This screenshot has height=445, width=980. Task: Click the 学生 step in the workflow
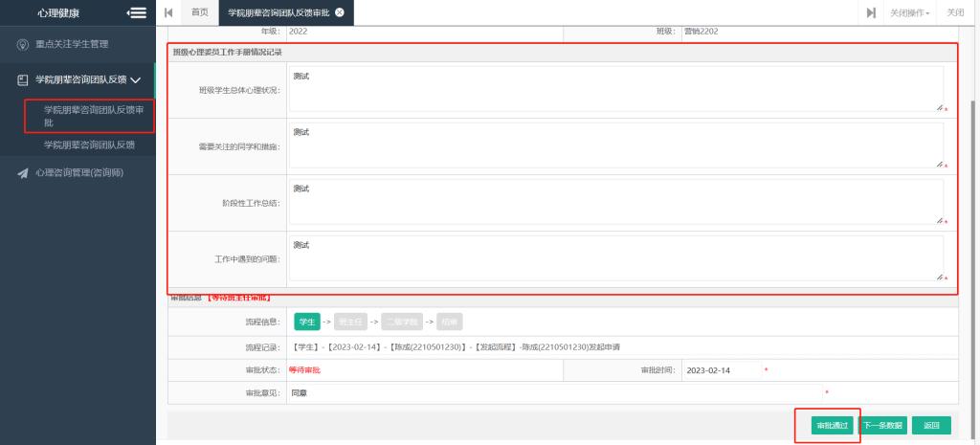pos(306,323)
